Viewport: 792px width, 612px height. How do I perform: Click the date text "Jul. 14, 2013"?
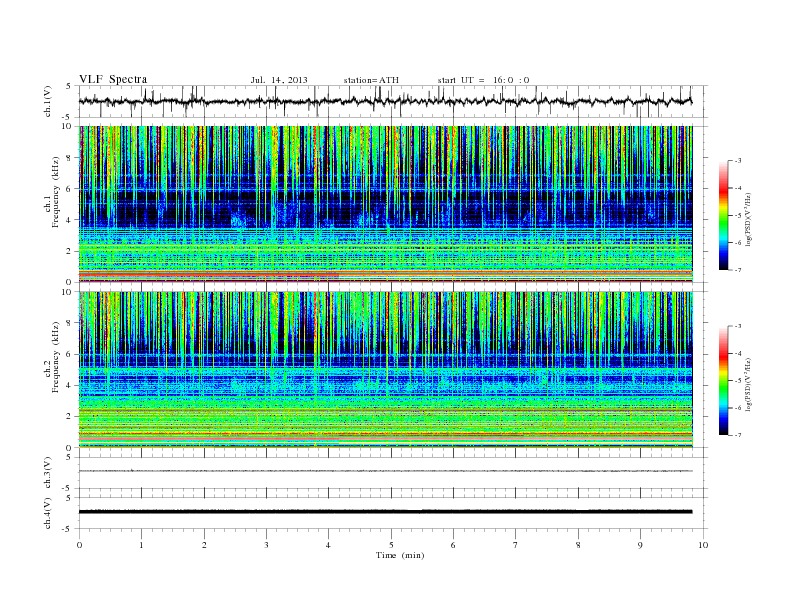[279, 80]
